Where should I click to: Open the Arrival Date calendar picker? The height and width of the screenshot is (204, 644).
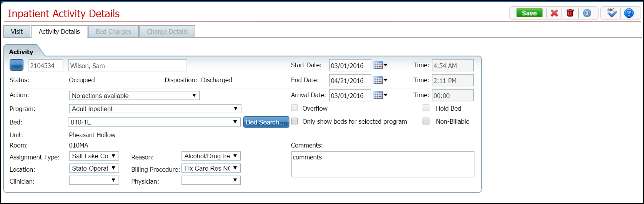tap(380, 95)
